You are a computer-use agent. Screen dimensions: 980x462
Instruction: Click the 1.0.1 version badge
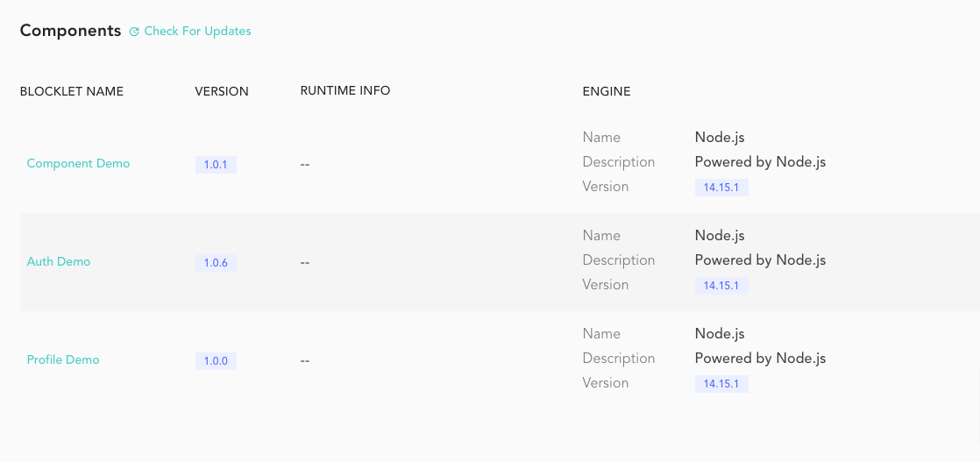pos(216,165)
